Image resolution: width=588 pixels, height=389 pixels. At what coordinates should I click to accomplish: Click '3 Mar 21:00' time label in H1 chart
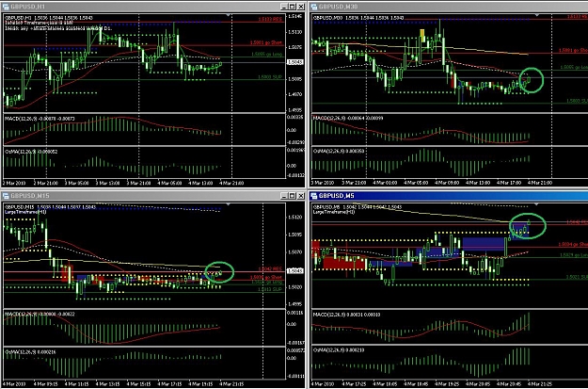(x=138, y=184)
